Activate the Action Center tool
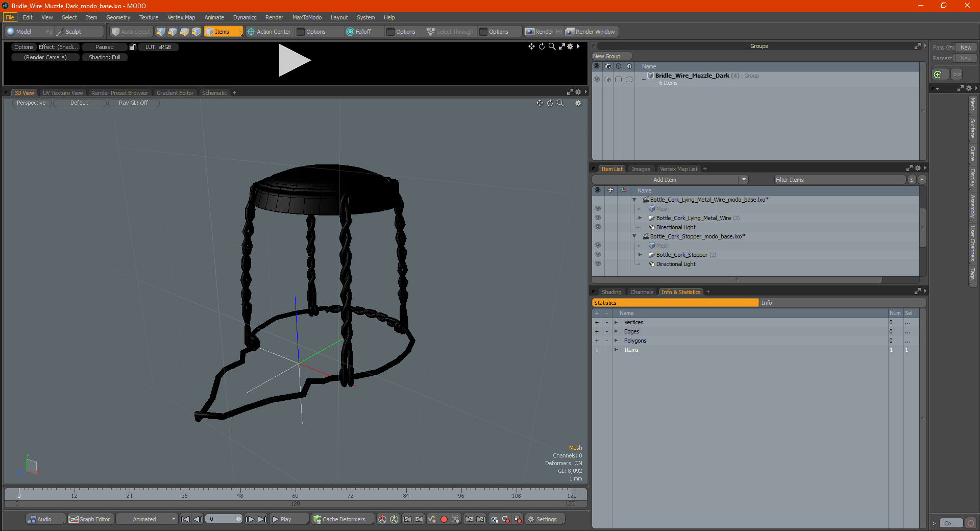Image resolution: width=980 pixels, height=531 pixels. tap(269, 32)
